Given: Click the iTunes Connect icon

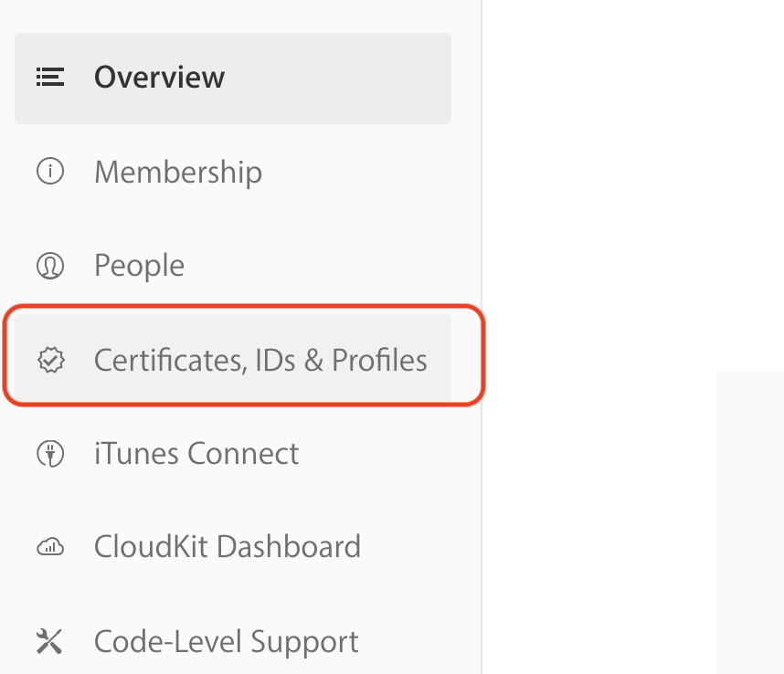Looking at the screenshot, I should [50, 453].
